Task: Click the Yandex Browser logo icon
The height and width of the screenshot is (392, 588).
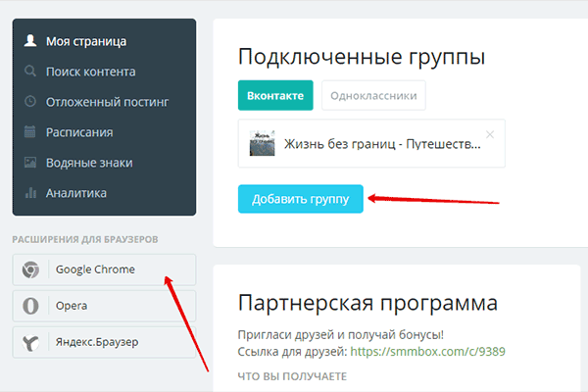Action: (x=30, y=342)
